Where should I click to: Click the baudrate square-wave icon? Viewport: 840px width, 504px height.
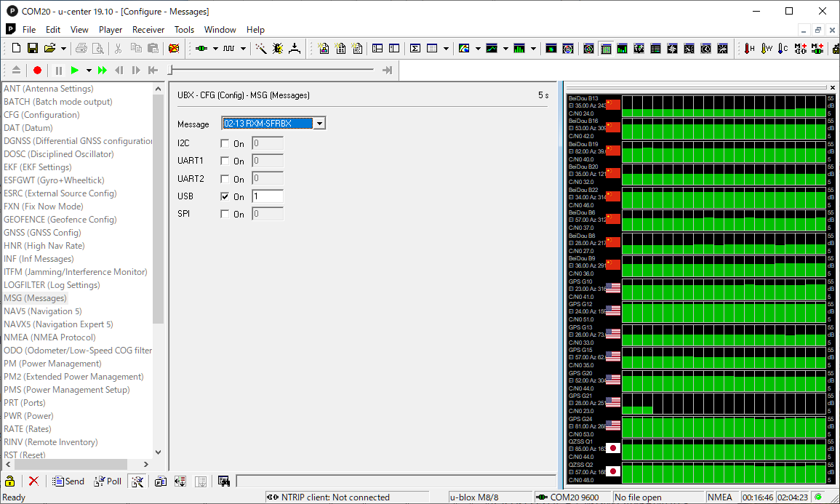(229, 48)
